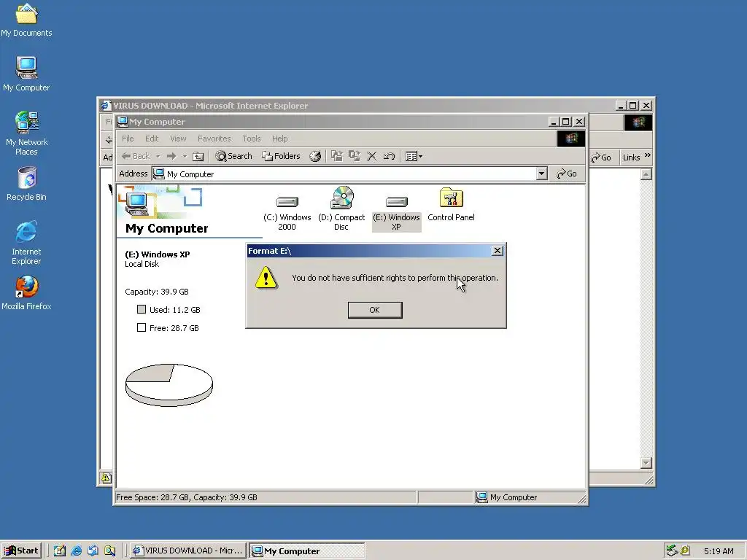Viewport: 747px width, 560px height.
Task: Go up one folder level
Action: pos(198,156)
